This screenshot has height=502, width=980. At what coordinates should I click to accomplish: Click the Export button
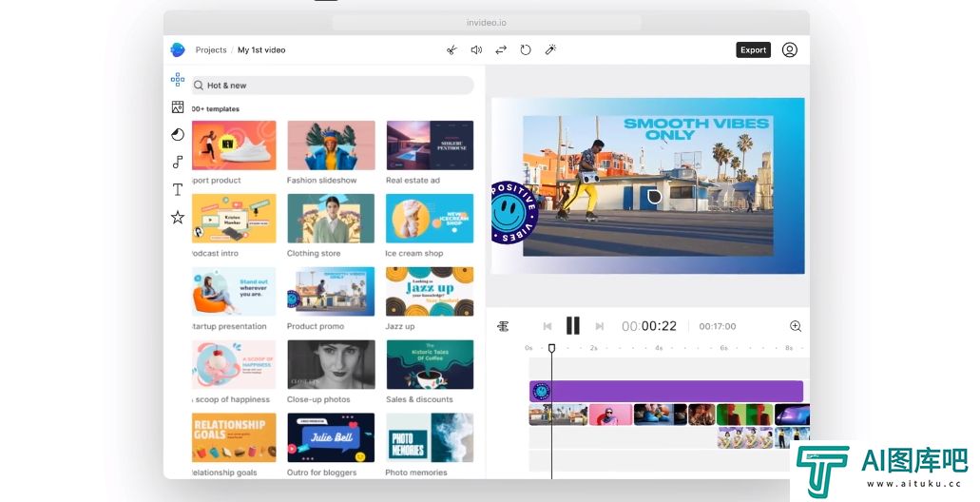coord(753,50)
